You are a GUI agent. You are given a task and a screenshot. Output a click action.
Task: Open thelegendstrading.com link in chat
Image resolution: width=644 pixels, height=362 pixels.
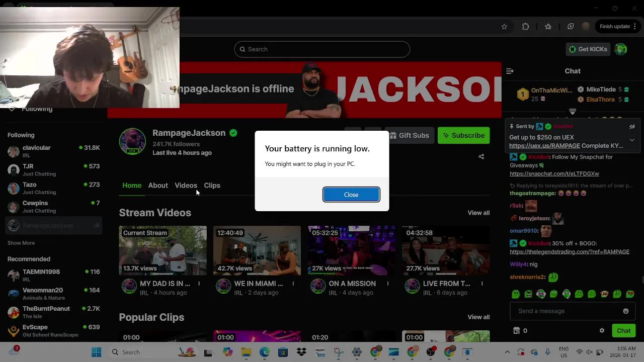[x=570, y=251]
